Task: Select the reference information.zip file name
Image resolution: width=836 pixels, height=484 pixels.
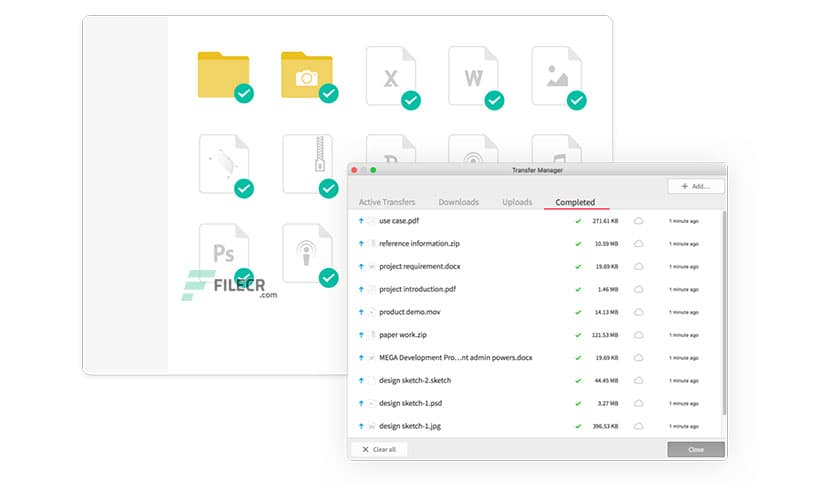Action: click(x=419, y=244)
